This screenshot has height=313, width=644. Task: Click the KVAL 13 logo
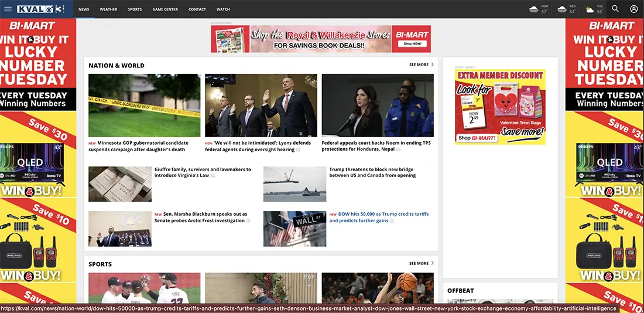coord(40,9)
